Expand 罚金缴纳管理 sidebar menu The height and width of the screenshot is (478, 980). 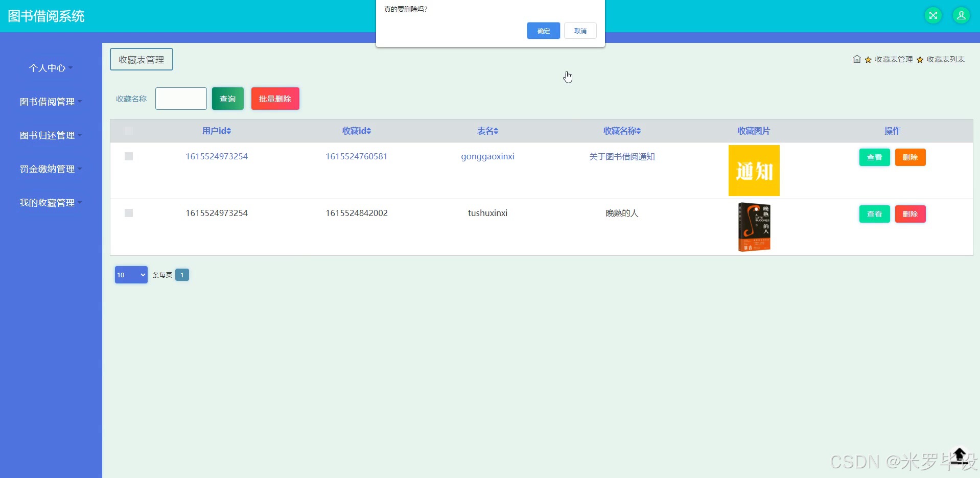click(x=51, y=169)
